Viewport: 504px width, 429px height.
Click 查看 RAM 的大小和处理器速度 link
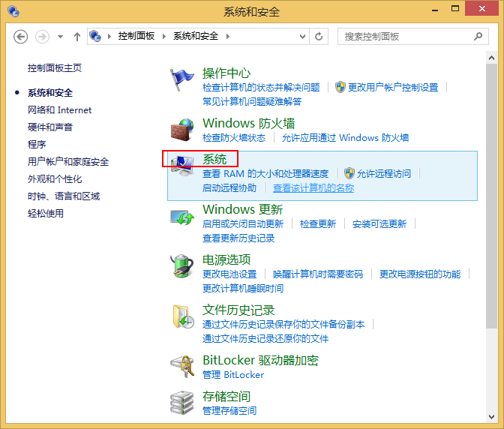click(265, 173)
